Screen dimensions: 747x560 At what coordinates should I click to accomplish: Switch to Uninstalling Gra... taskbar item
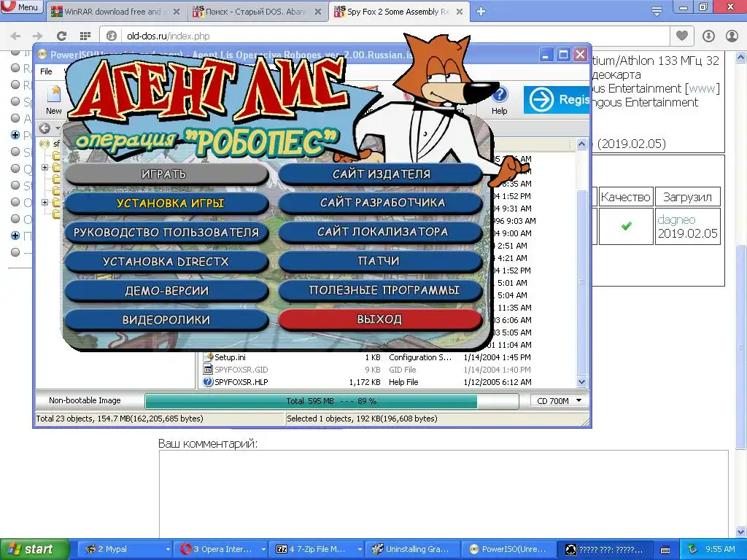[x=414, y=549]
